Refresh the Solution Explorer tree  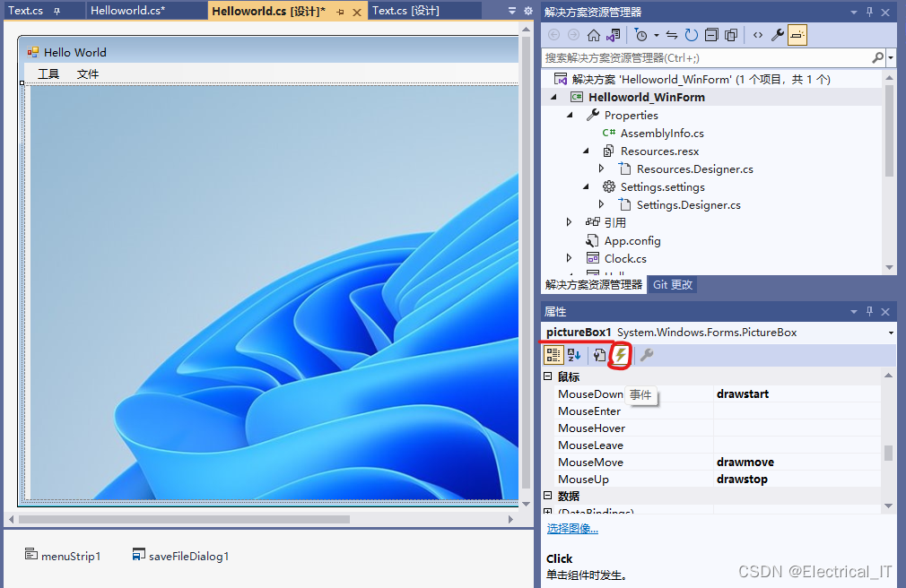pyautogui.click(x=691, y=35)
